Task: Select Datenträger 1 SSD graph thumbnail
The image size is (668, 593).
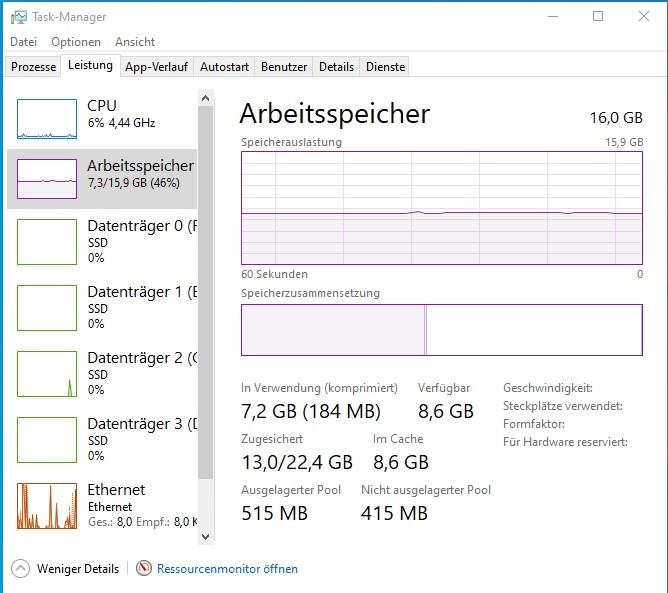Action: tap(47, 307)
